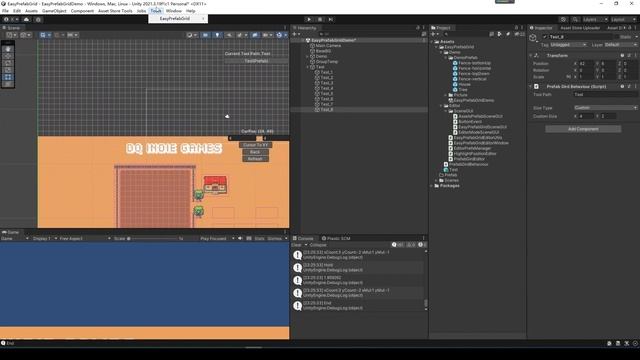Select Test_8 in Hierarchy
Viewport: 640px width, 360px height.
[x=327, y=109]
